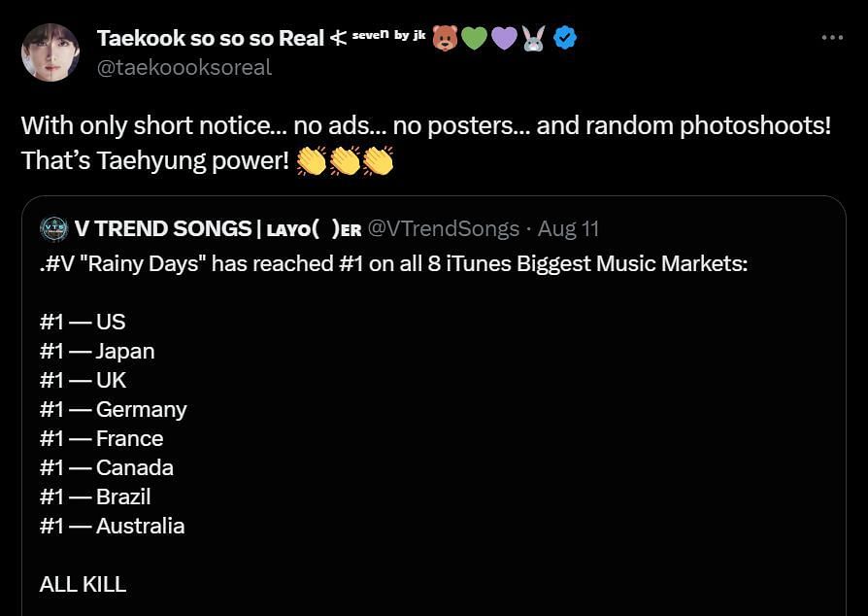Click the green heart emoji
Image resolution: width=868 pixels, height=616 pixels.
pos(475,38)
